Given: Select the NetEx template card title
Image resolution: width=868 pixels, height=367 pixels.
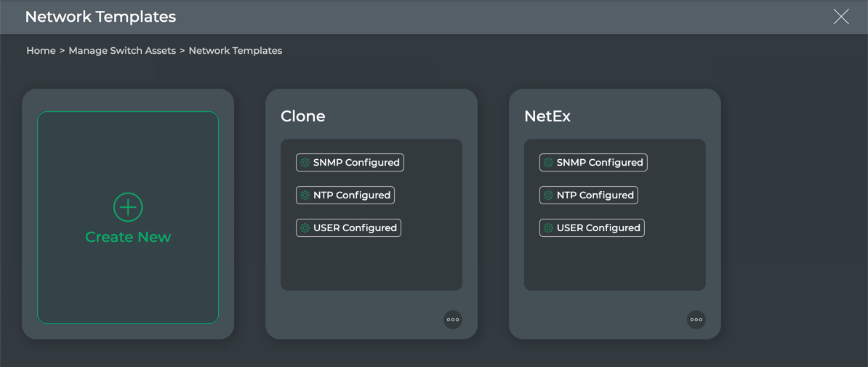Looking at the screenshot, I should tap(547, 116).
